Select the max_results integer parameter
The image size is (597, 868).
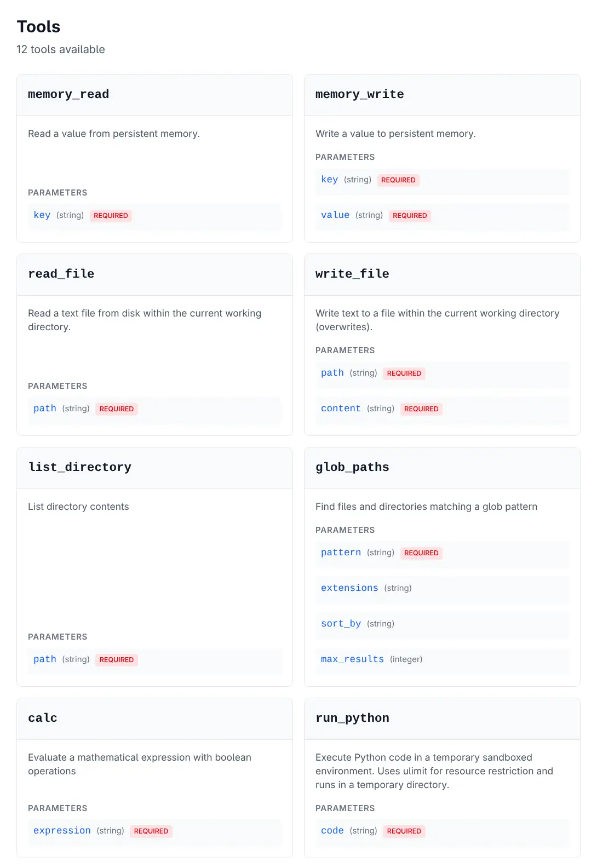352,659
